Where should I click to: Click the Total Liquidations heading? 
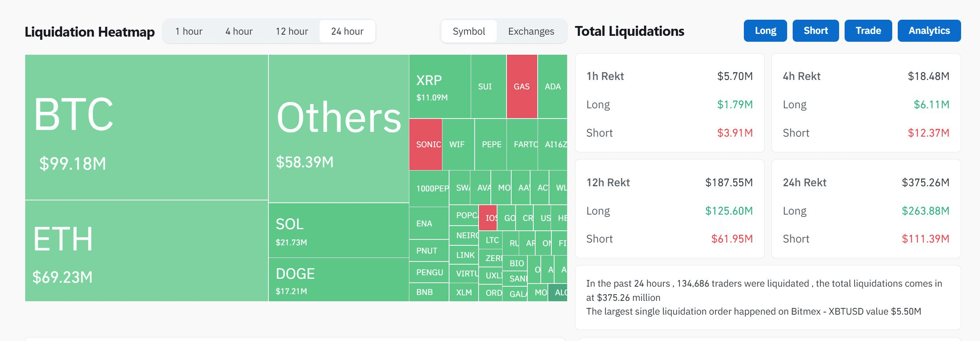tap(629, 31)
